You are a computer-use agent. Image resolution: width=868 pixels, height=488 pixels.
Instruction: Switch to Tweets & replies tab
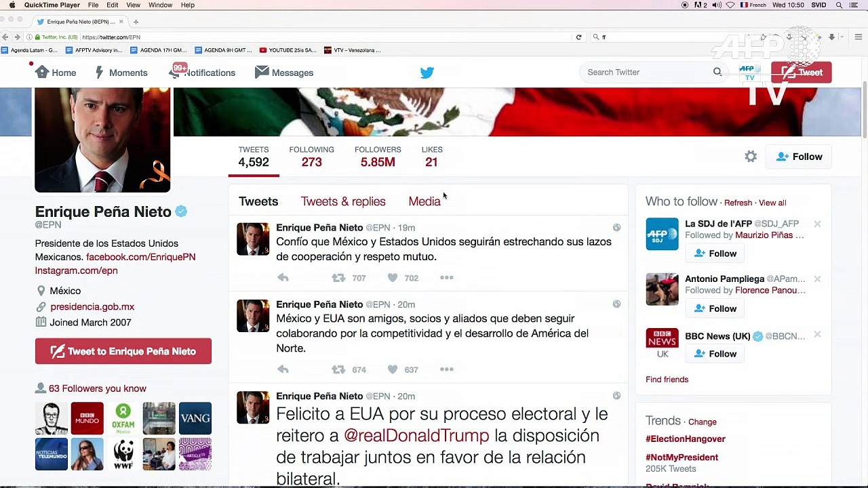click(343, 201)
